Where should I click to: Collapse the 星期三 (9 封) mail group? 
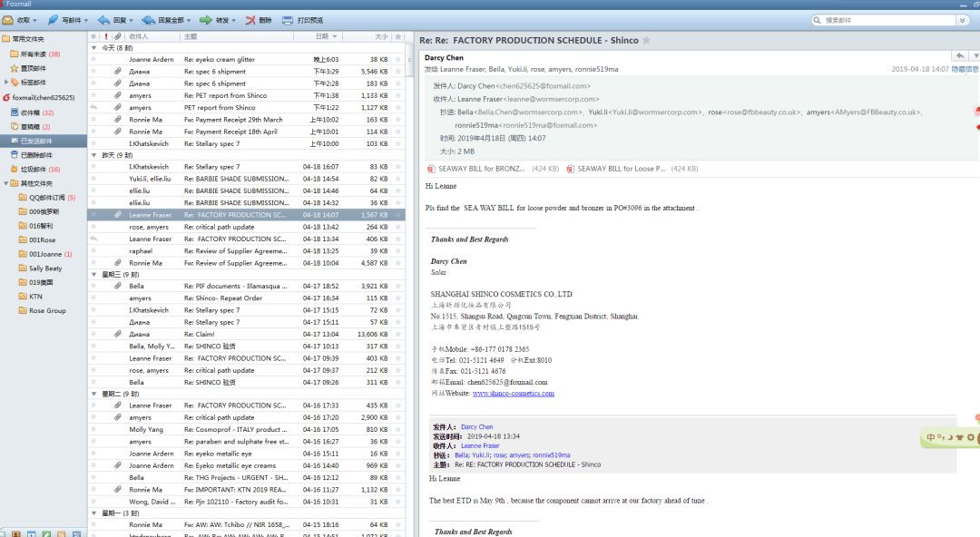click(x=94, y=275)
